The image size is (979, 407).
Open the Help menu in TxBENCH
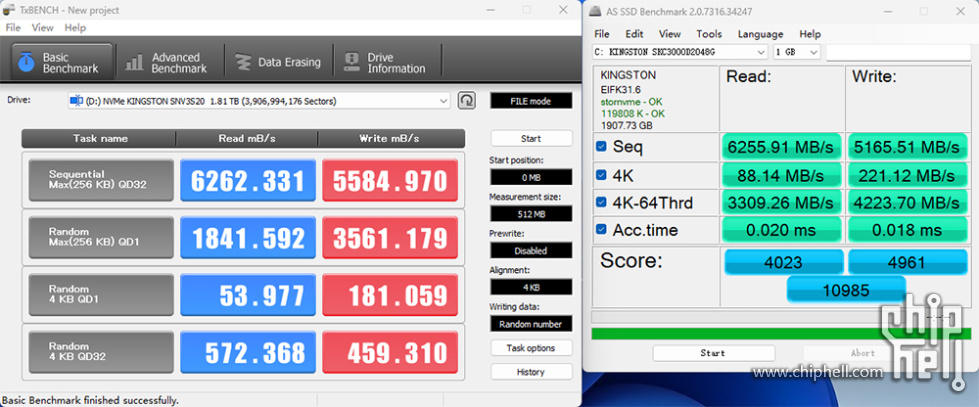point(75,27)
